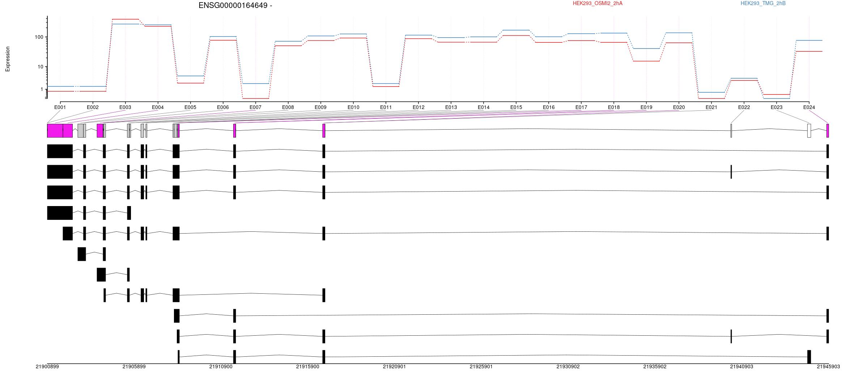Image resolution: width=868 pixels, height=373 pixels.
Task: Click exon label E010
Action: (353, 107)
